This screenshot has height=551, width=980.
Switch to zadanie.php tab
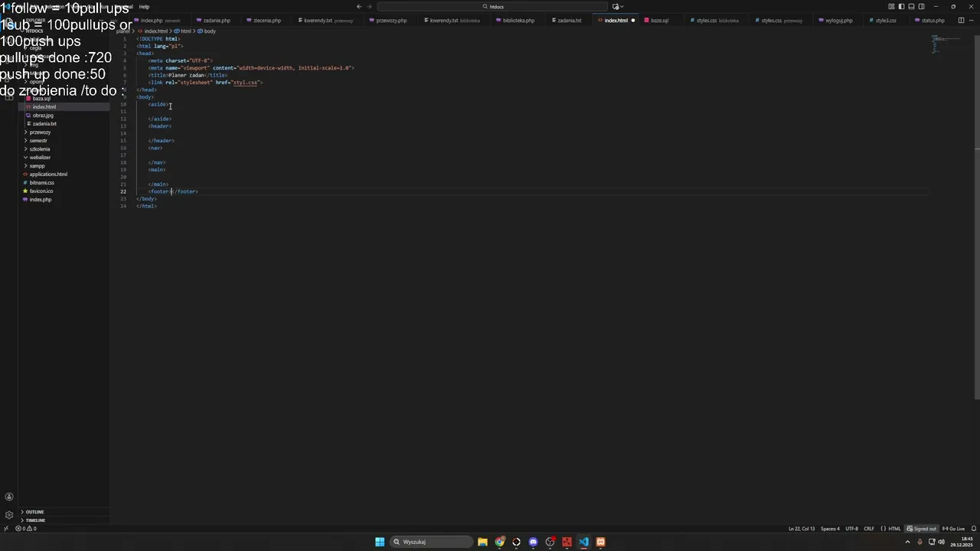click(x=217, y=21)
